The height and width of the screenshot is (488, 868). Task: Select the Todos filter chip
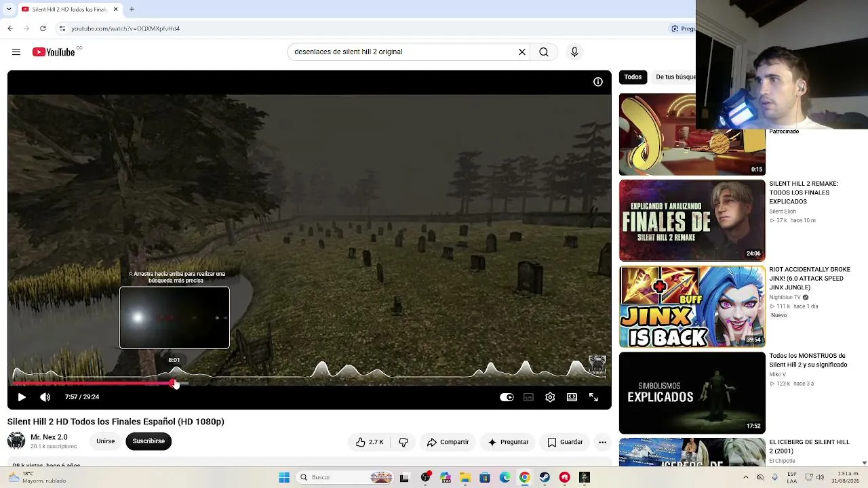(x=633, y=77)
